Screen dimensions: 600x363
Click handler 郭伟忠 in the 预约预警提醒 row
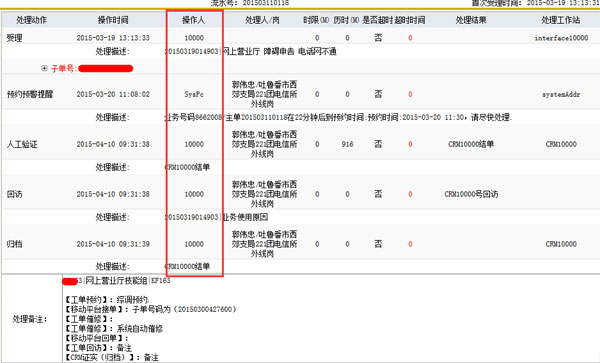pyautogui.click(x=264, y=94)
